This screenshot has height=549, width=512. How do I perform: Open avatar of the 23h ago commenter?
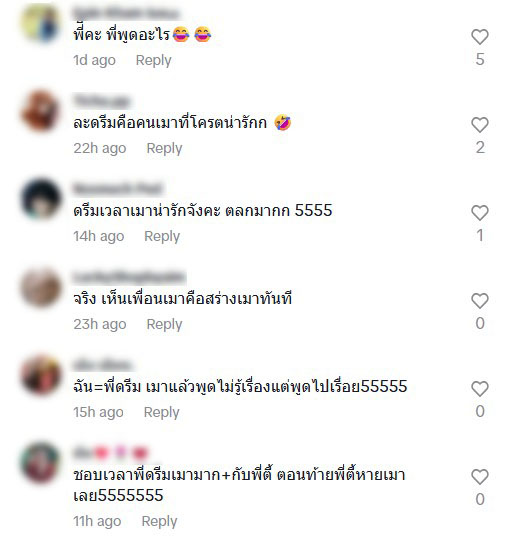tap(41, 287)
